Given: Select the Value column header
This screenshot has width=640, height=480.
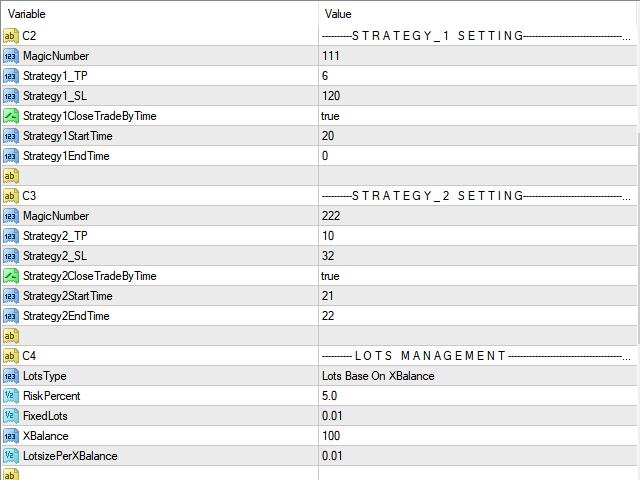Looking at the screenshot, I should coord(477,14).
